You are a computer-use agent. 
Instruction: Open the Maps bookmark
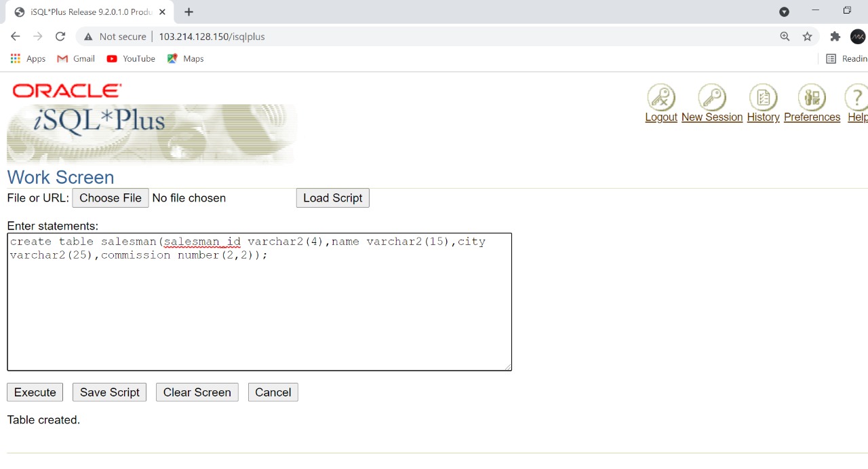(185, 59)
